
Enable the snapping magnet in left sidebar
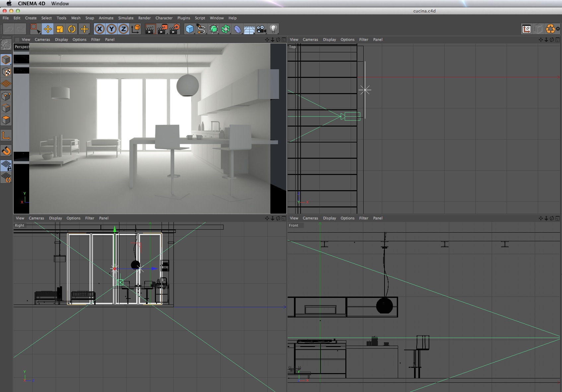coord(6,151)
